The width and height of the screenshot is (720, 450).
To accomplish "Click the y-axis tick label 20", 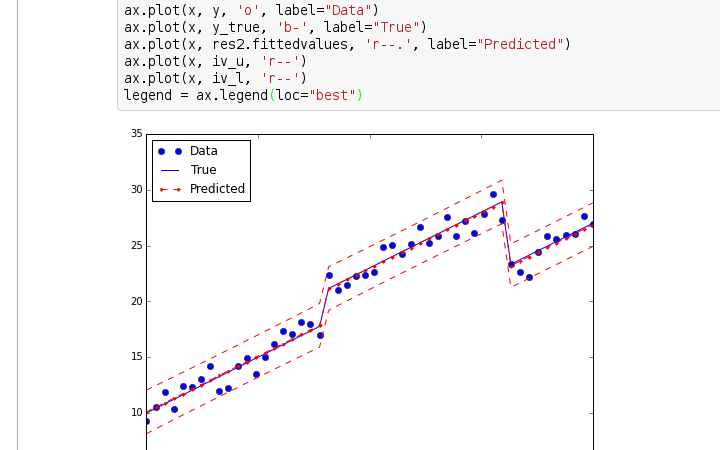I will (136, 301).
